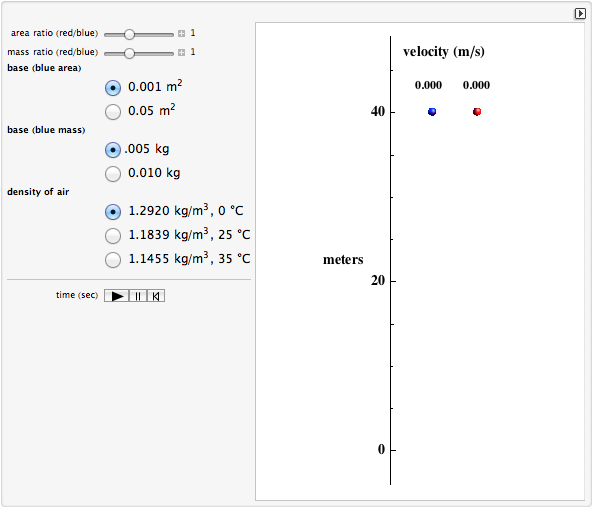This screenshot has height=508, width=593.
Task: Click the area ratio slider thumb
Action: coord(129,34)
